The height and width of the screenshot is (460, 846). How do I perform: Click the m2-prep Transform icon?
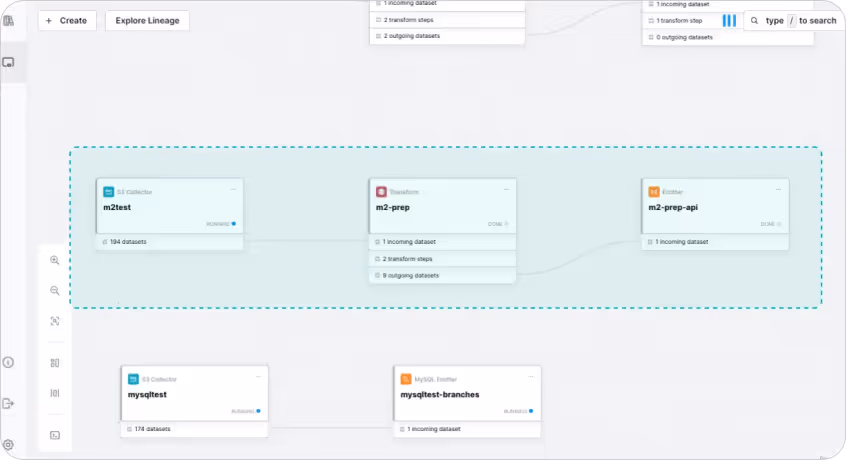point(381,191)
